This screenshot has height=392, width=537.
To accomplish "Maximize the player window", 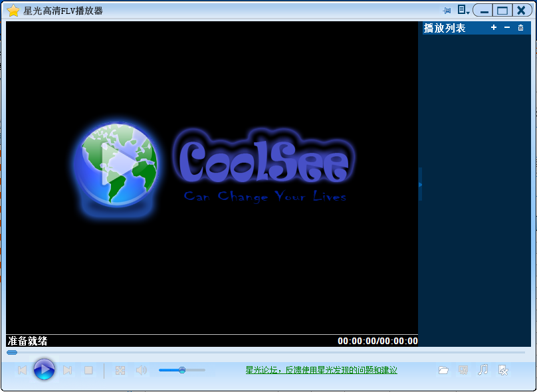I will (x=502, y=11).
